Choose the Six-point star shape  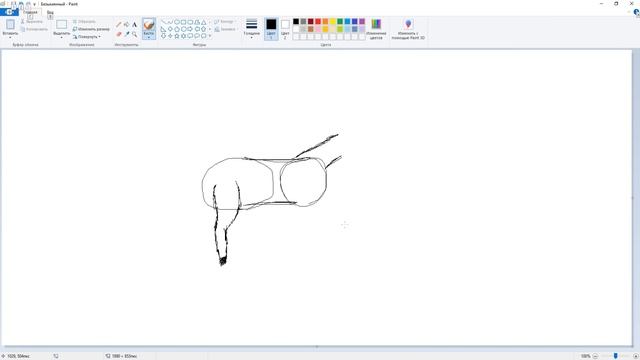coord(184,36)
